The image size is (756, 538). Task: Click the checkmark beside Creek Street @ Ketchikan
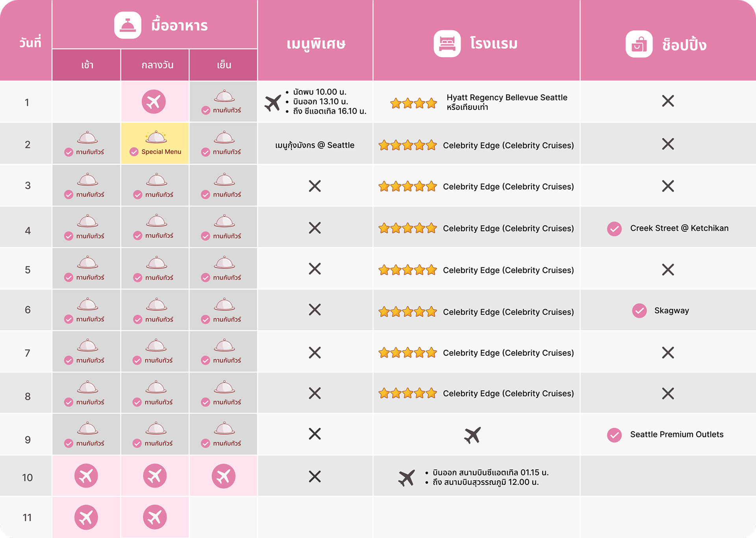pyautogui.click(x=614, y=228)
